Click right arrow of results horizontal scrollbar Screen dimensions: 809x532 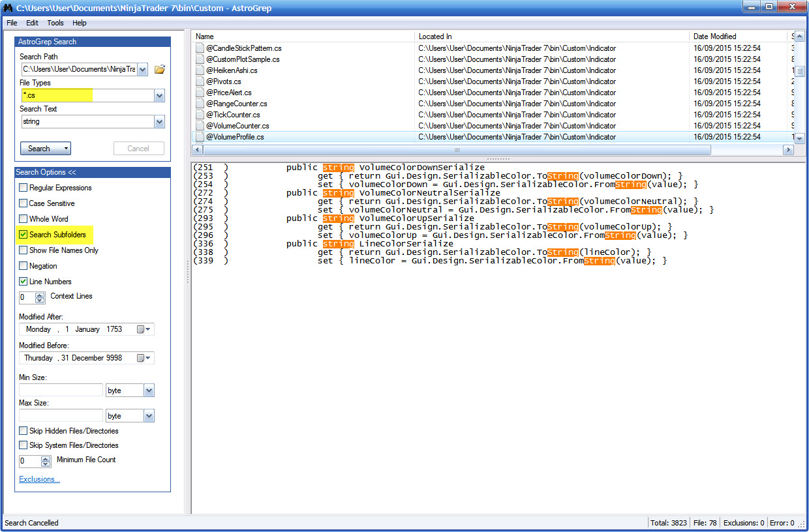point(788,150)
